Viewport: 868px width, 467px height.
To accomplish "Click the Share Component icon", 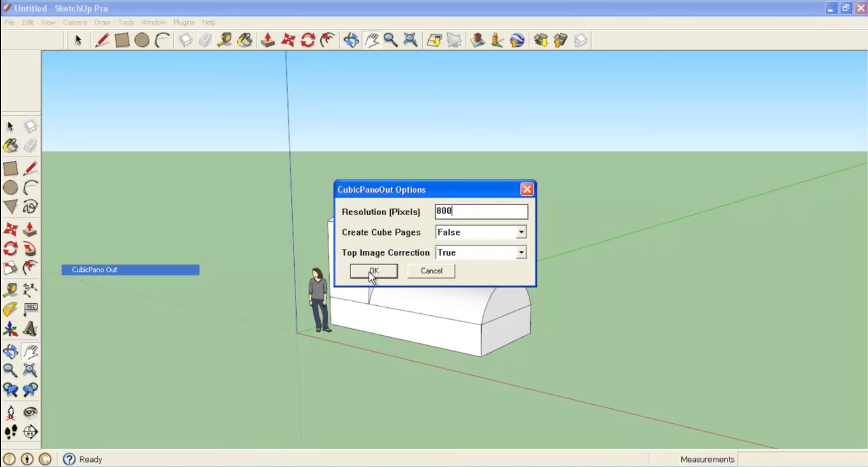I will [580, 40].
